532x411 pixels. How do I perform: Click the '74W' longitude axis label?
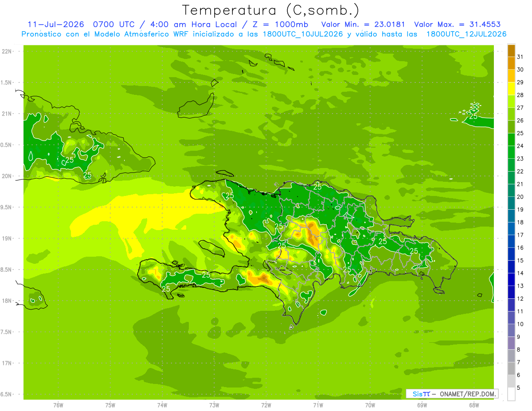[x=162, y=405]
